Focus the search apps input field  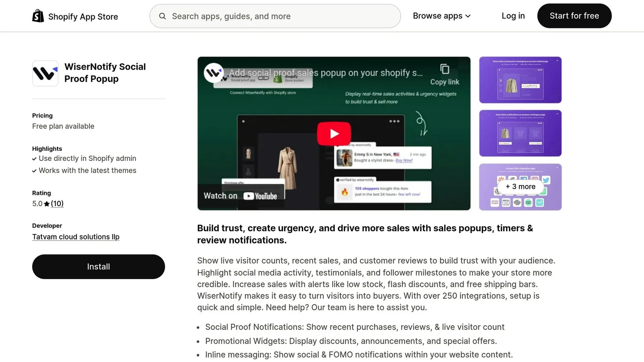pos(275,16)
